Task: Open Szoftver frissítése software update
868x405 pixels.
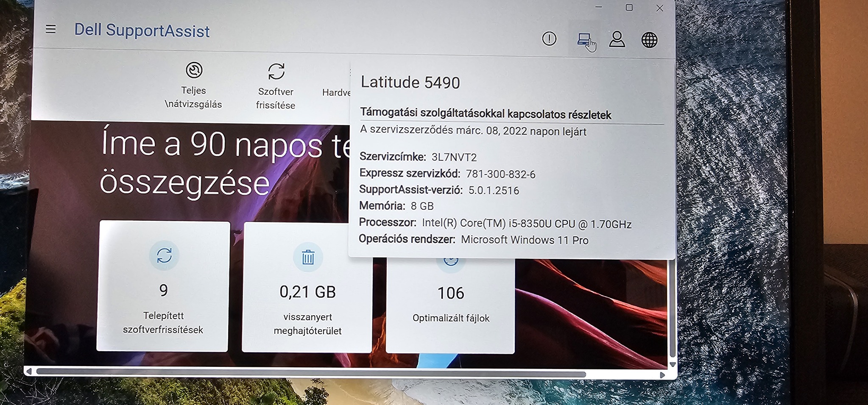Action: coord(276,86)
